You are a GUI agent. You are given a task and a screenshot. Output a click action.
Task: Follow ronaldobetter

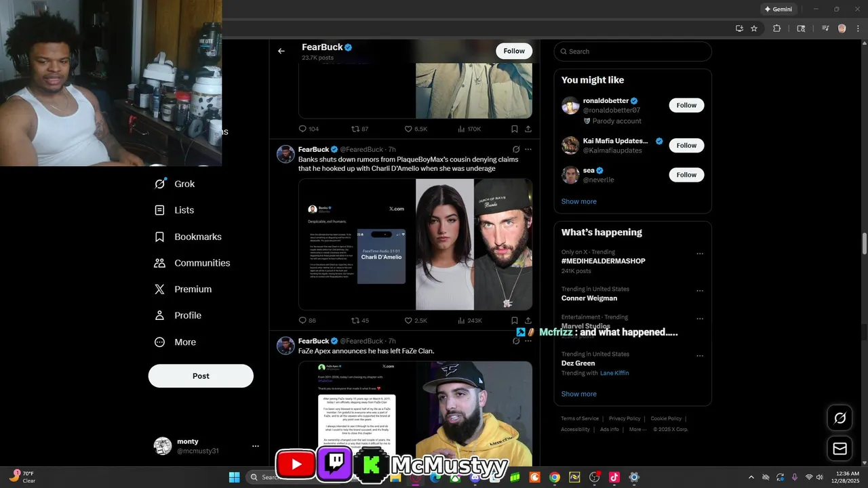coord(686,105)
